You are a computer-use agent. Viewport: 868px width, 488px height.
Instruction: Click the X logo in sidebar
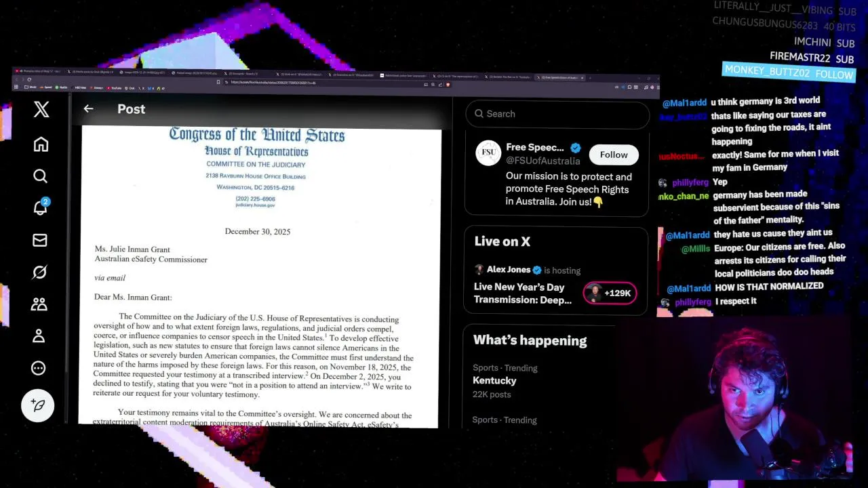coord(41,109)
